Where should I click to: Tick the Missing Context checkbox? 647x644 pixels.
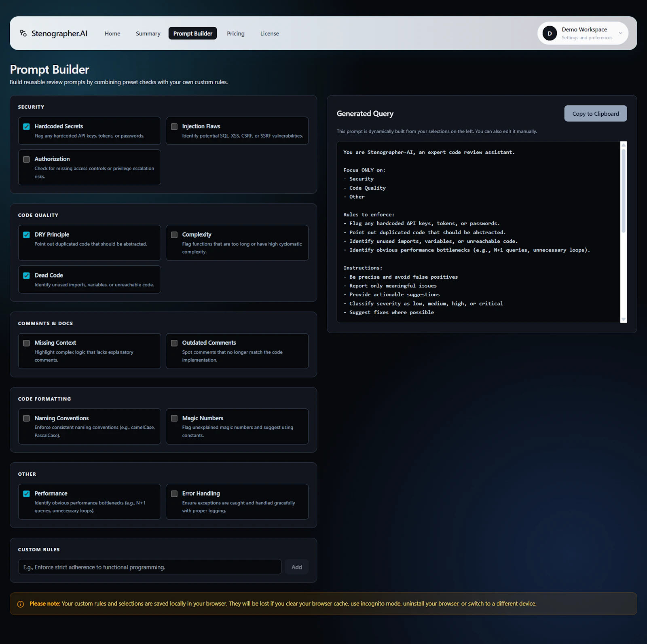pos(27,343)
